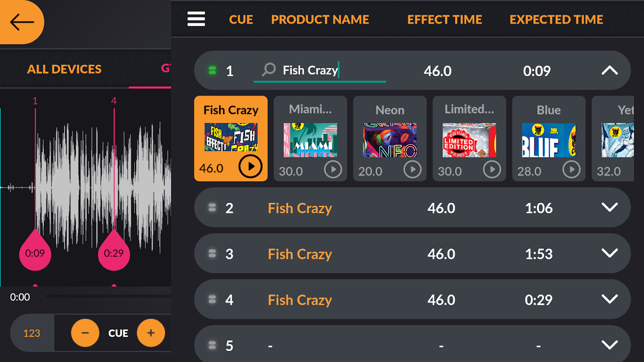Play the Limited Edition product preview
644x362 pixels.
click(x=492, y=170)
